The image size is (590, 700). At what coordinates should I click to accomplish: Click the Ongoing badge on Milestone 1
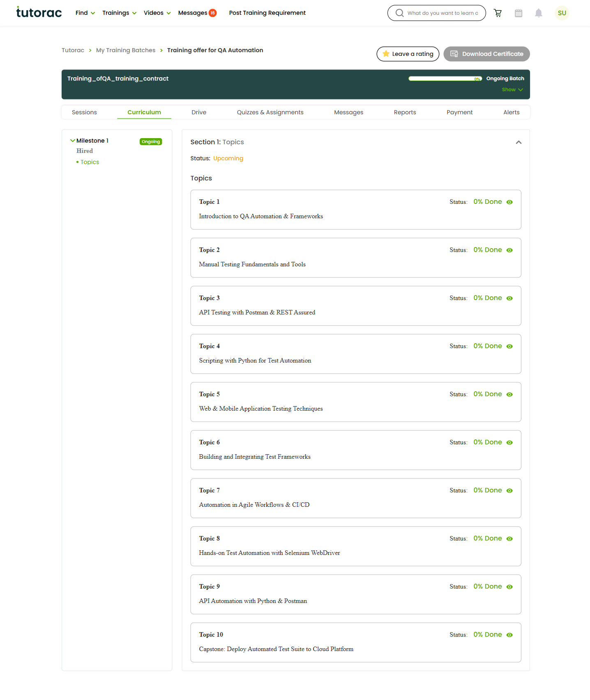point(151,142)
